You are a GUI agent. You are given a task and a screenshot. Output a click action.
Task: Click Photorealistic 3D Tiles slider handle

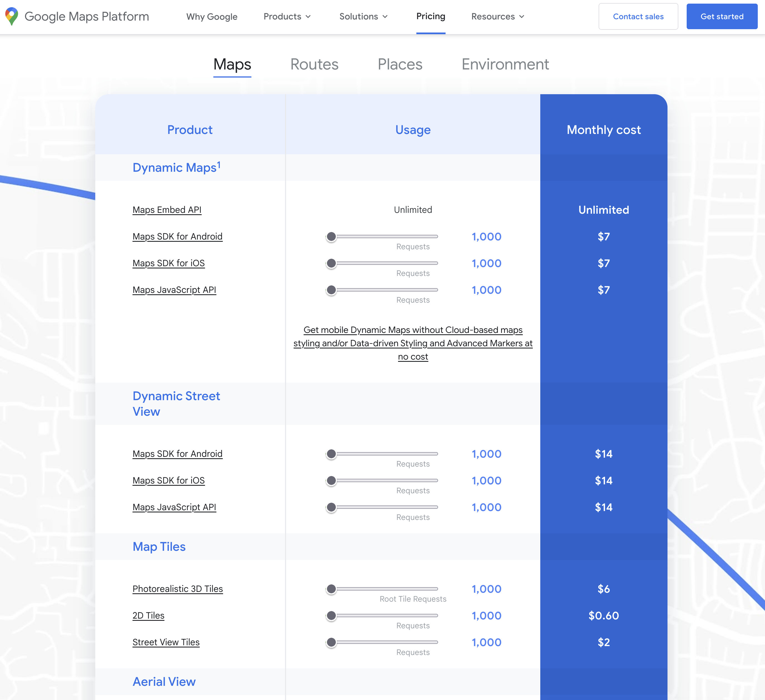331,589
